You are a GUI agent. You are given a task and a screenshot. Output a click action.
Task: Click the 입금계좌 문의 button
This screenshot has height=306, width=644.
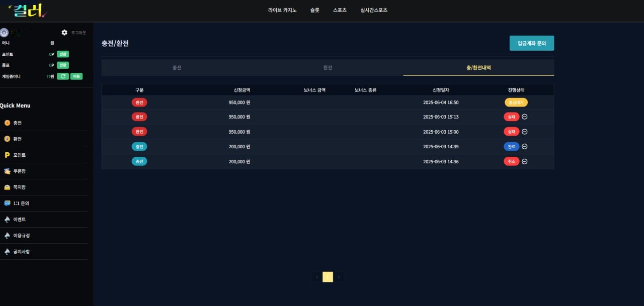pyautogui.click(x=532, y=43)
